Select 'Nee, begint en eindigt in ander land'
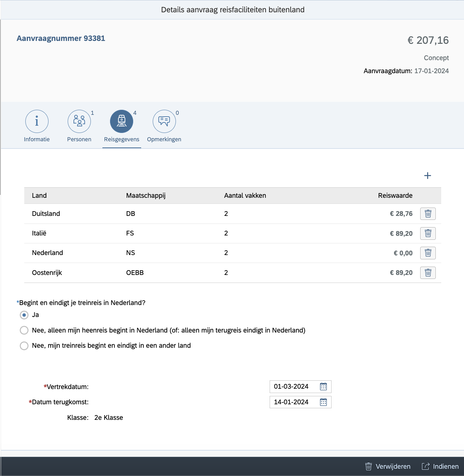This screenshot has height=476, width=464. pos(24,346)
